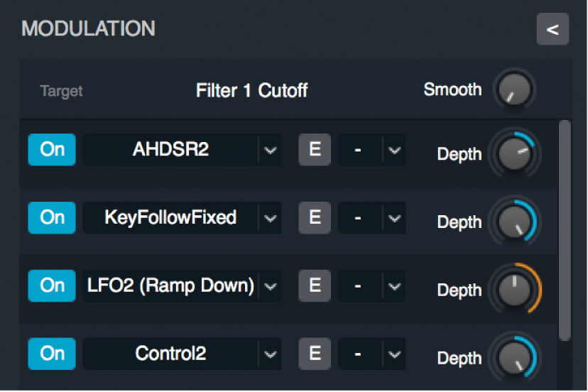Click the modulation list vertical scrollbar
Screen dimensions: 588x392
click(565, 227)
